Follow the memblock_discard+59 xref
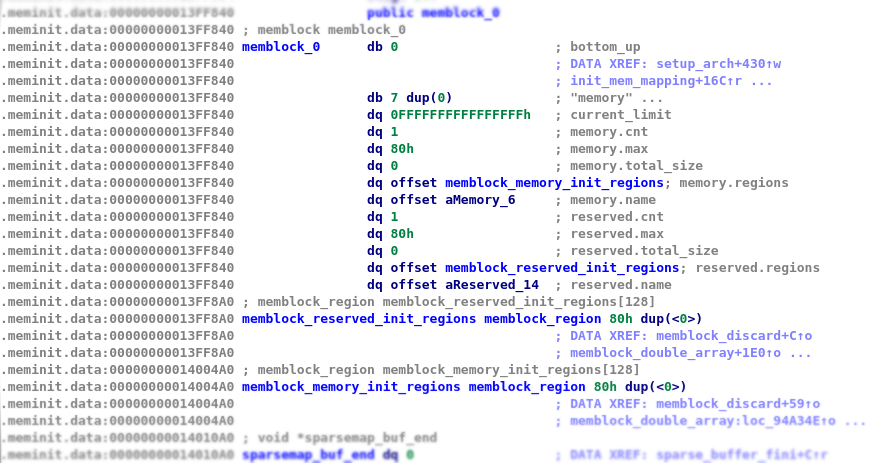 tap(738, 404)
